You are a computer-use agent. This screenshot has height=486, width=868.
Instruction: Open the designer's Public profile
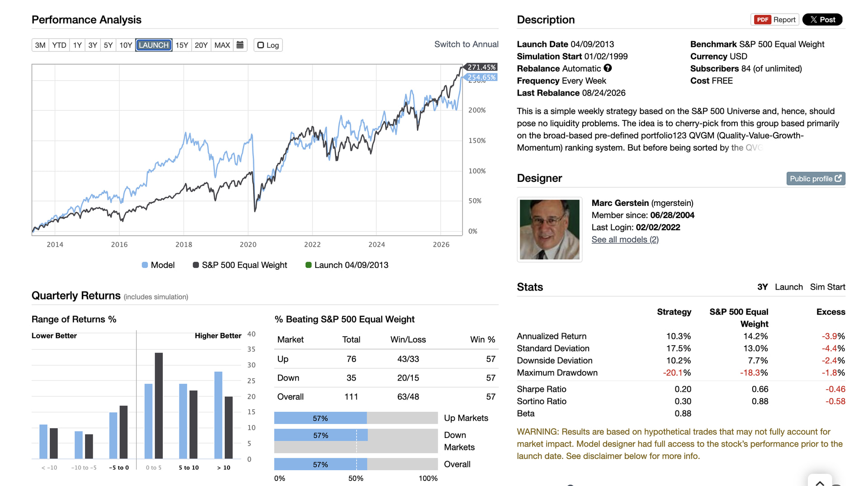816,178
